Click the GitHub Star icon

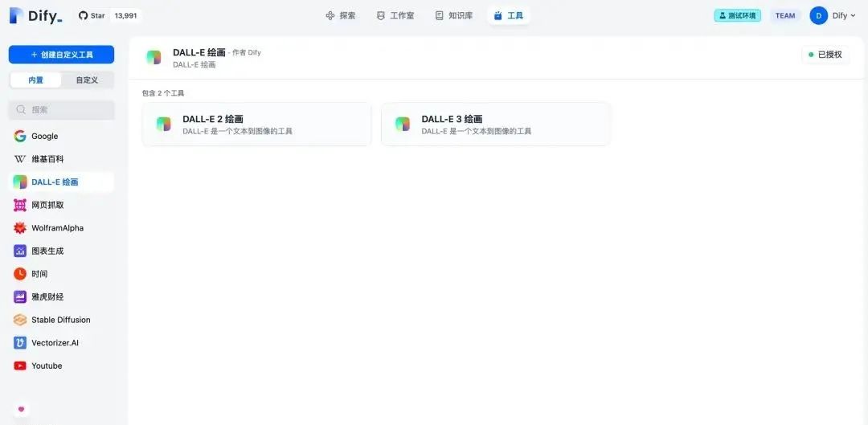(x=83, y=15)
